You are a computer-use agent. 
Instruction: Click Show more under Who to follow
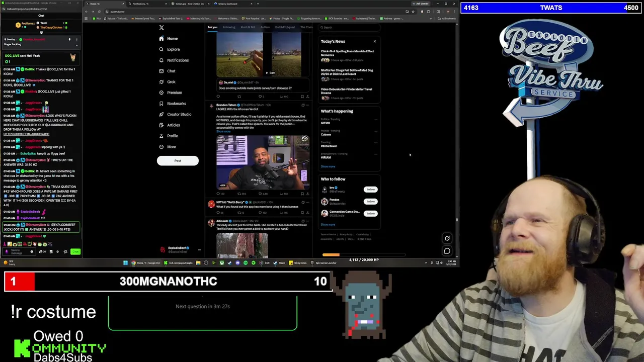(x=328, y=225)
